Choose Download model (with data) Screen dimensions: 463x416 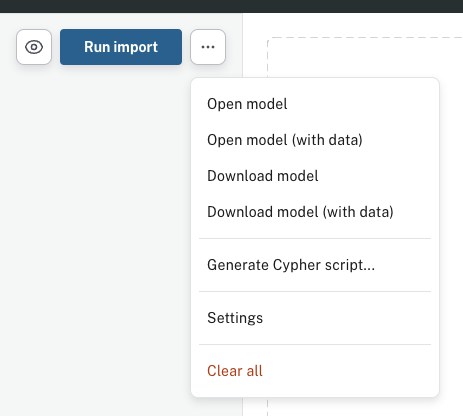pyautogui.click(x=315, y=212)
